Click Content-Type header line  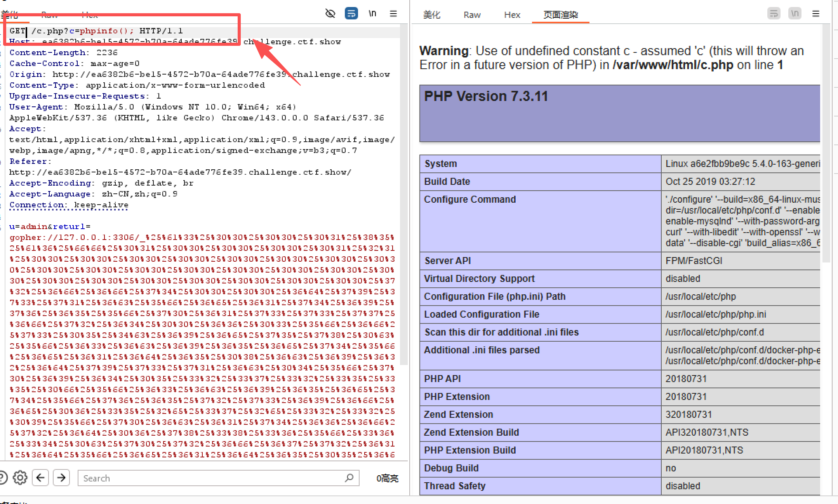pos(137,85)
